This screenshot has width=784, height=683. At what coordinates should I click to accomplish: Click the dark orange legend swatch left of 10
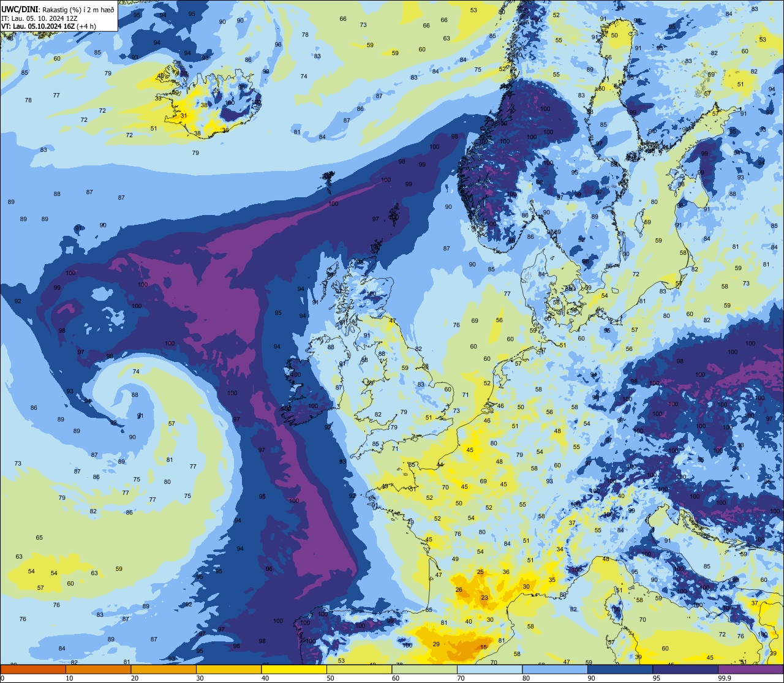pos(33,669)
